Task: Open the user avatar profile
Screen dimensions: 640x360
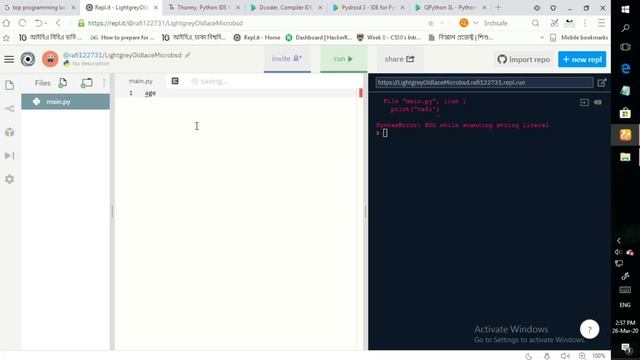Action: (x=50, y=60)
